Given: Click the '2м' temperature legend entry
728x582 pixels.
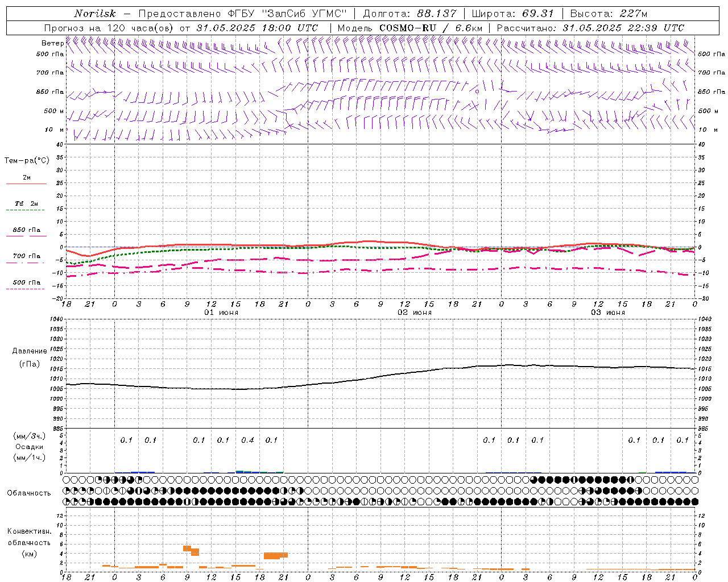Looking at the screenshot, I should point(27,178).
